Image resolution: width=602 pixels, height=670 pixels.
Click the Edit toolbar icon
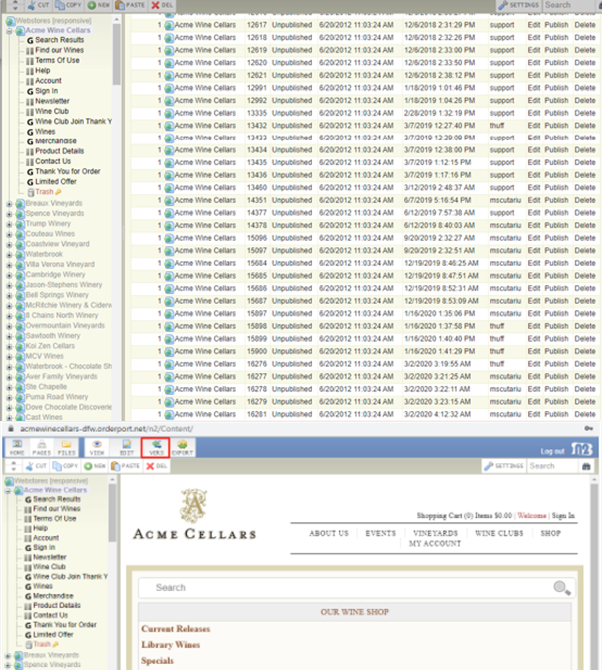pos(126,447)
